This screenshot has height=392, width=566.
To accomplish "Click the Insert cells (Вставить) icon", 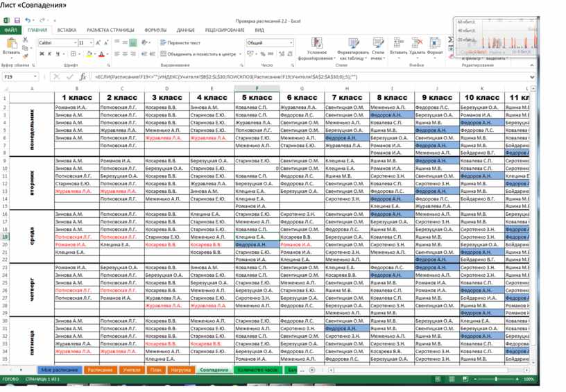I will pos(399,43).
